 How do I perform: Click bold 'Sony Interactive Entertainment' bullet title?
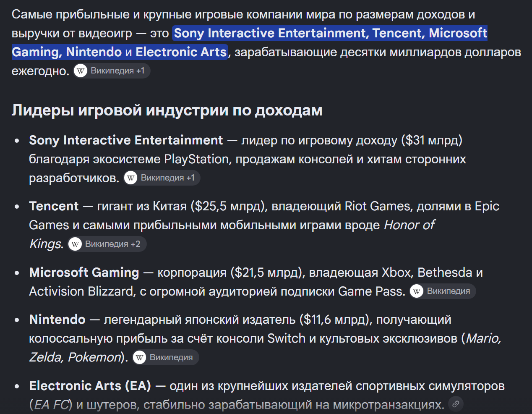click(126, 140)
